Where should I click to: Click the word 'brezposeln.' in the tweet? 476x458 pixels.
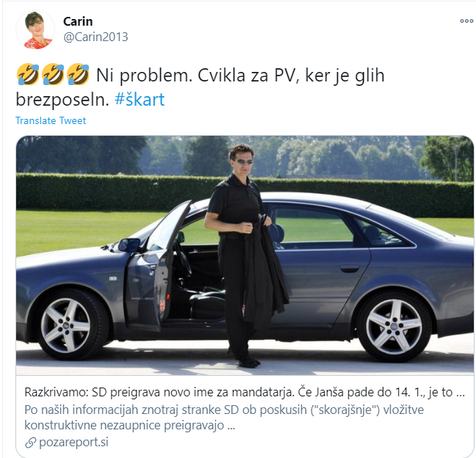[62, 100]
